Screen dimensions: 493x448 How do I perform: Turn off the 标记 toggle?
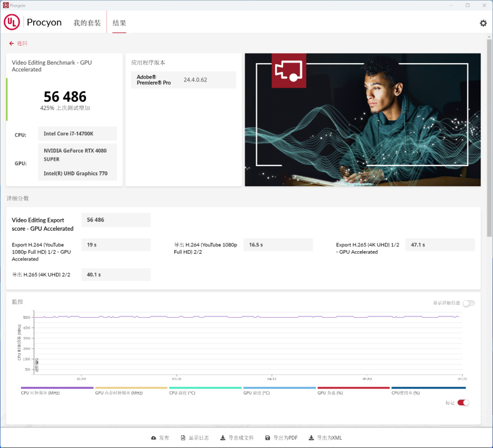(463, 402)
